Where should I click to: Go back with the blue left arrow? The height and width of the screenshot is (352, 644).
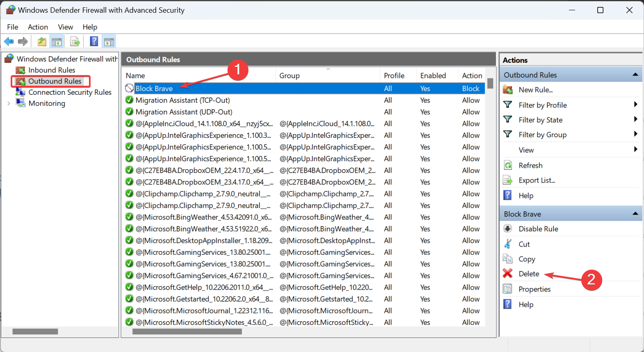[9, 41]
